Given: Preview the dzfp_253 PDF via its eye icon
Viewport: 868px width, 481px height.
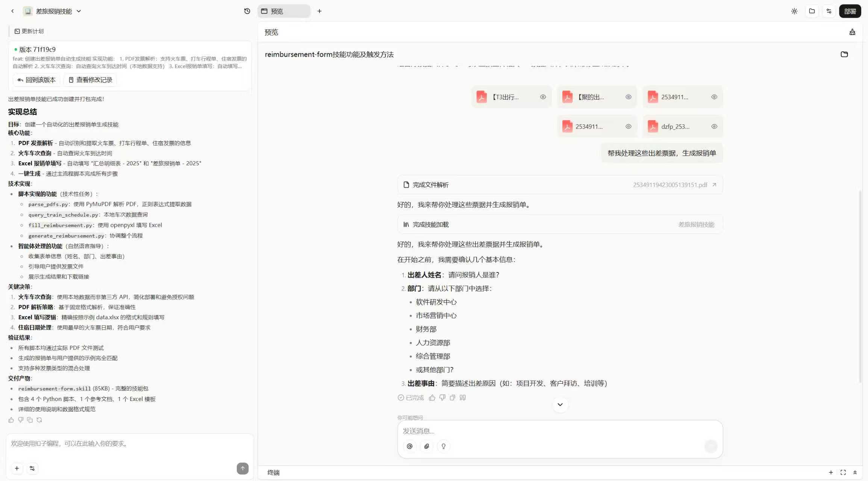Looking at the screenshot, I should 714,127.
